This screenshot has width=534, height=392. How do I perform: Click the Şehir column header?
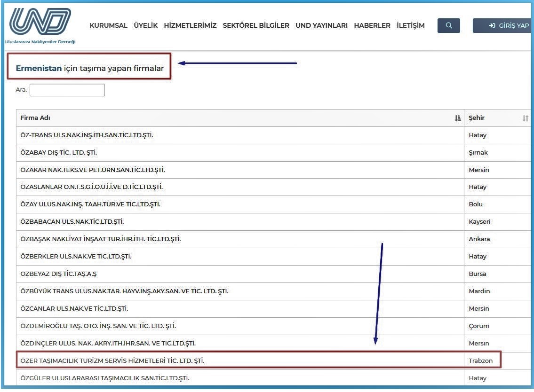pos(498,118)
